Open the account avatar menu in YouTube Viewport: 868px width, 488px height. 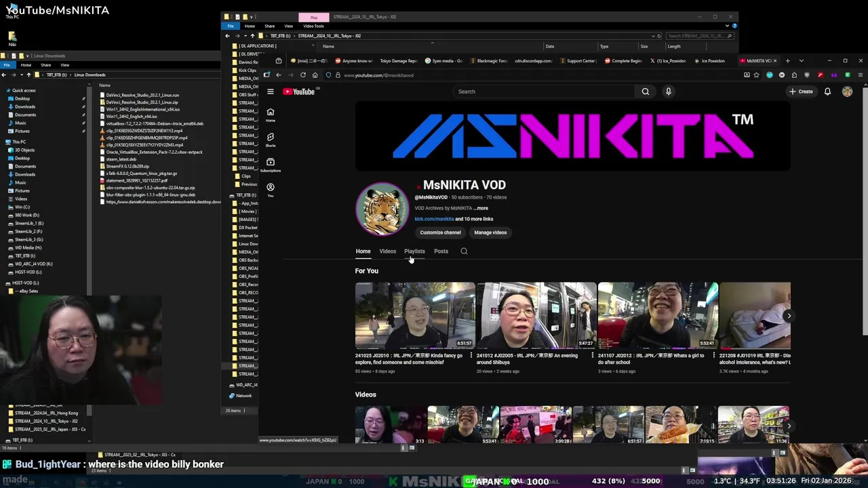tap(847, 91)
